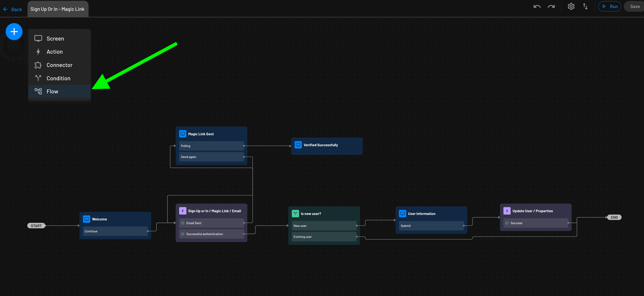Click the 'Is new user?' condition icon
644x296 pixels.
coord(295,214)
